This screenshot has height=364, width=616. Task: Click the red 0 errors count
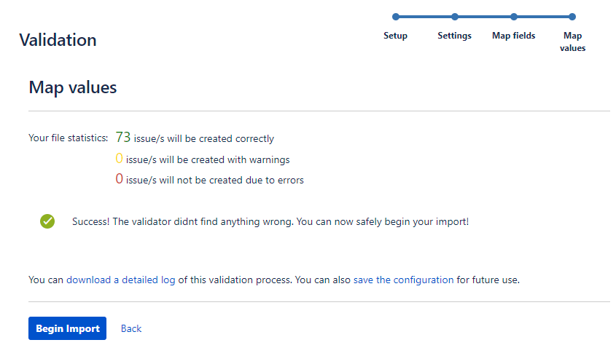pos(119,178)
